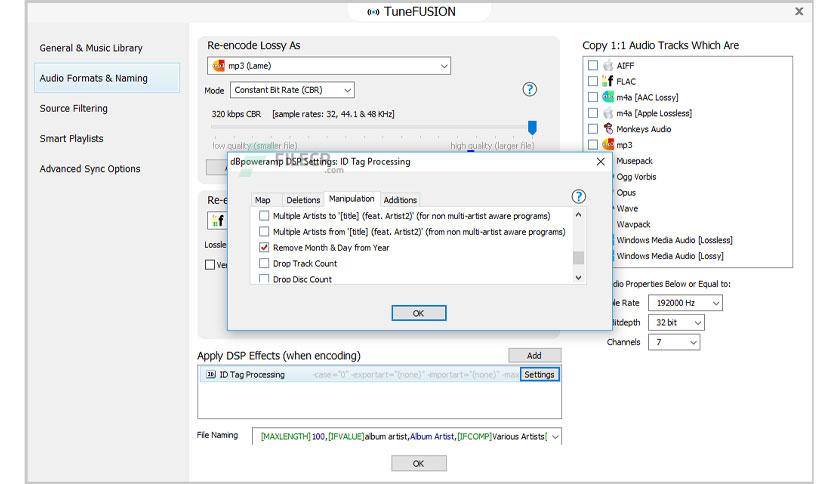Click the Ogg Vorbis entry

[x=636, y=177]
